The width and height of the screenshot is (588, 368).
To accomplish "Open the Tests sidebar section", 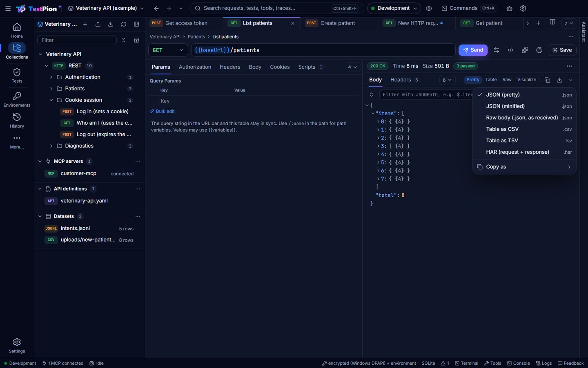I will pos(17,76).
